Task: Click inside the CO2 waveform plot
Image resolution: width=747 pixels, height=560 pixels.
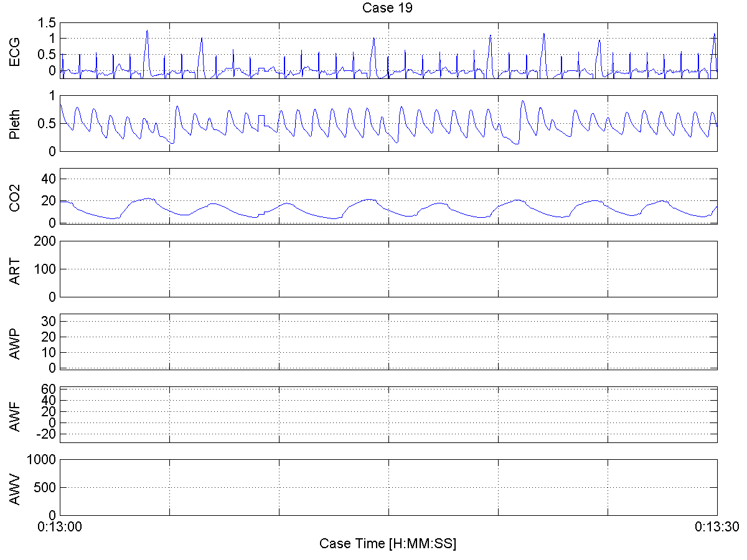Action: click(x=388, y=196)
